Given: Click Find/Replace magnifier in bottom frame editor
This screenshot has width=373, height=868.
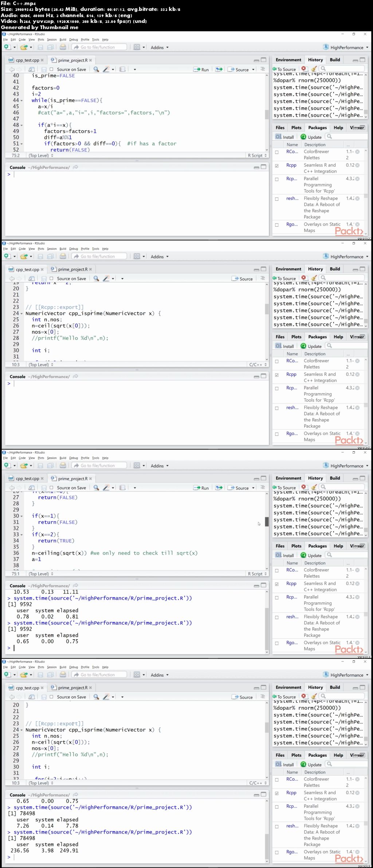Looking at the screenshot, I should [x=96, y=697].
